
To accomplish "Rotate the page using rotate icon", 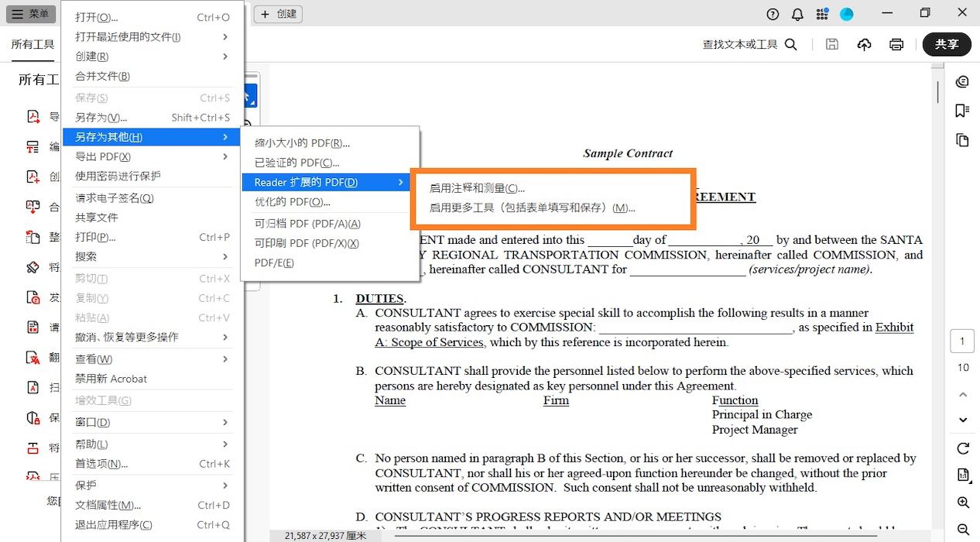I will click(x=962, y=448).
